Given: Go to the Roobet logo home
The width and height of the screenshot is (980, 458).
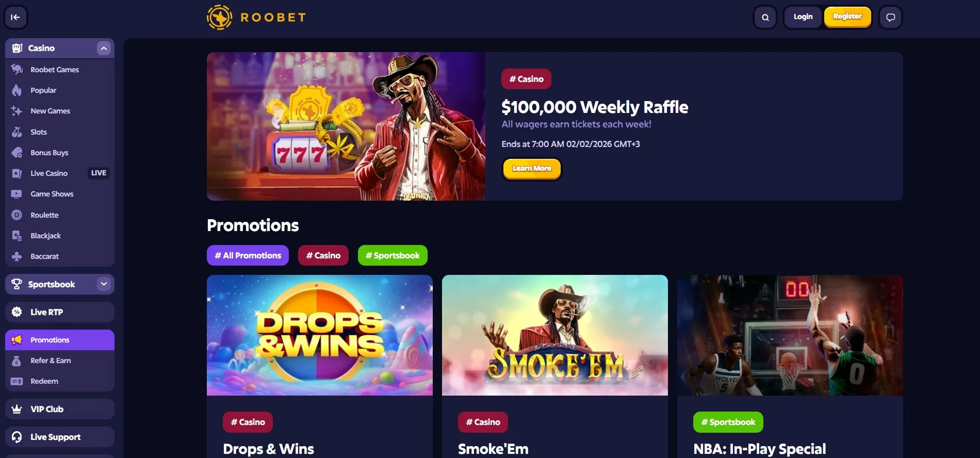Looking at the screenshot, I should [x=256, y=17].
